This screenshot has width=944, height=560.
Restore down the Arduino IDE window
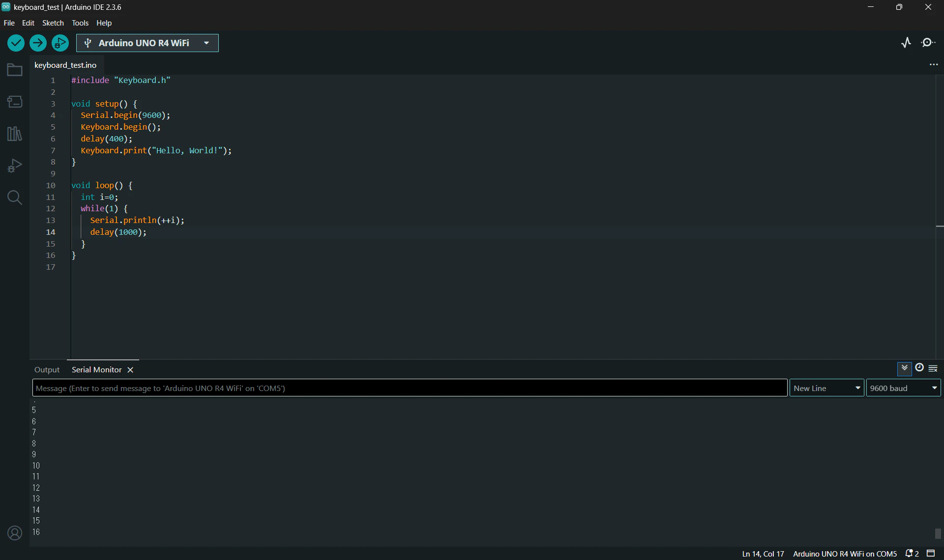coord(899,7)
